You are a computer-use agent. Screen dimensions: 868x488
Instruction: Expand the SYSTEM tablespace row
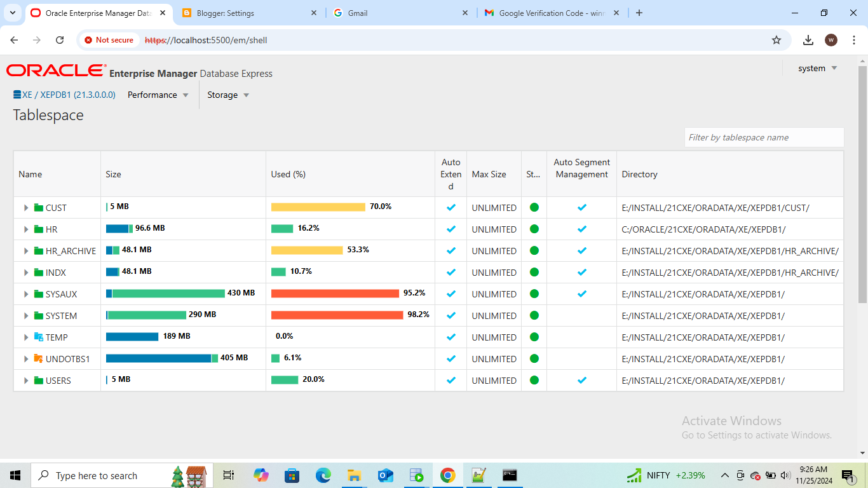coord(26,316)
